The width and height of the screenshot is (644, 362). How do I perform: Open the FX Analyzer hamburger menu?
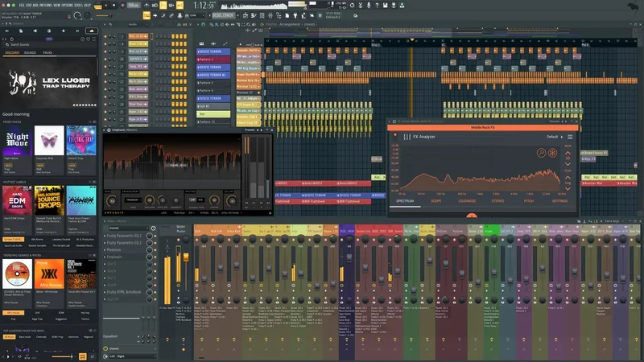pyautogui.click(x=570, y=137)
